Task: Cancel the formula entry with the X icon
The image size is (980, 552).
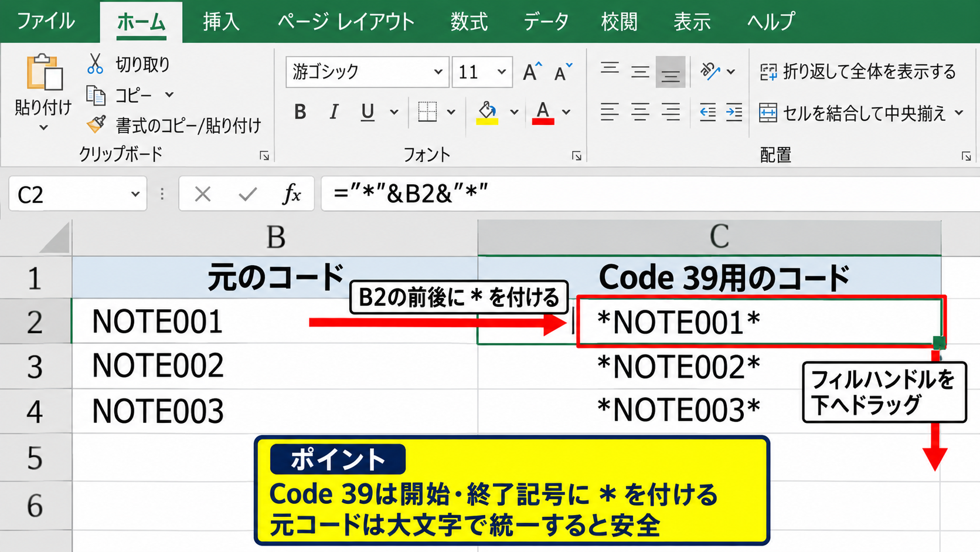Action: pyautogui.click(x=203, y=194)
